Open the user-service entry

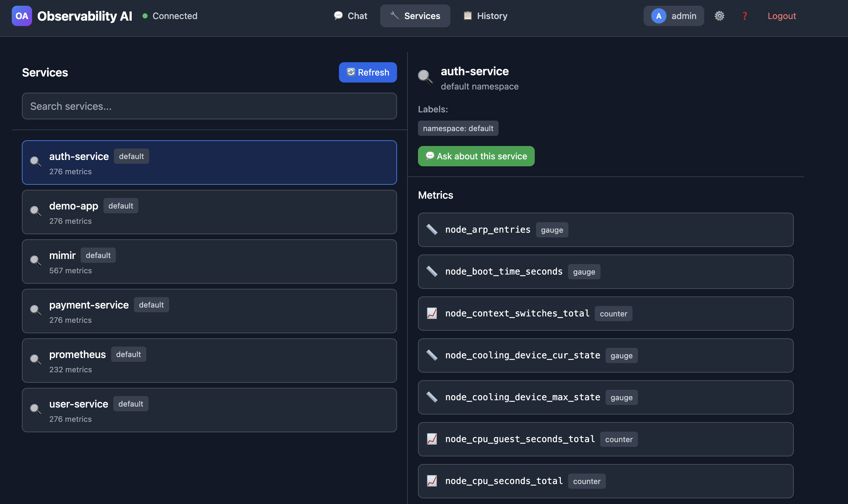coord(209,410)
